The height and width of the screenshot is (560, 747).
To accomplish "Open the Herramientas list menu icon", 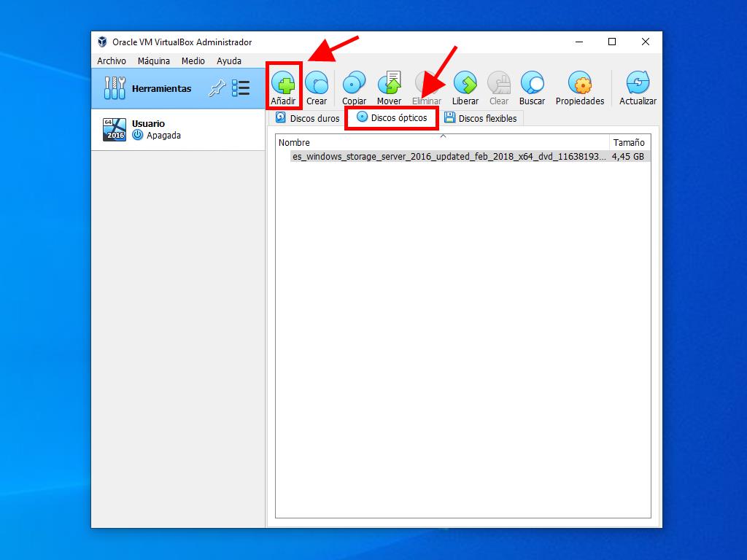I will 241,88.
